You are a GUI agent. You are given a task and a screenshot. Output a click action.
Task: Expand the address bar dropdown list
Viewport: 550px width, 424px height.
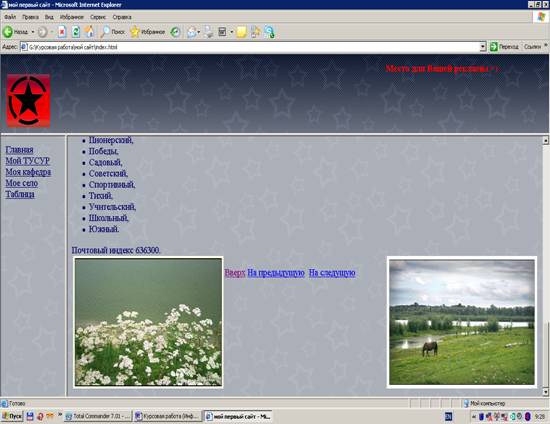(x=483, y=47)
